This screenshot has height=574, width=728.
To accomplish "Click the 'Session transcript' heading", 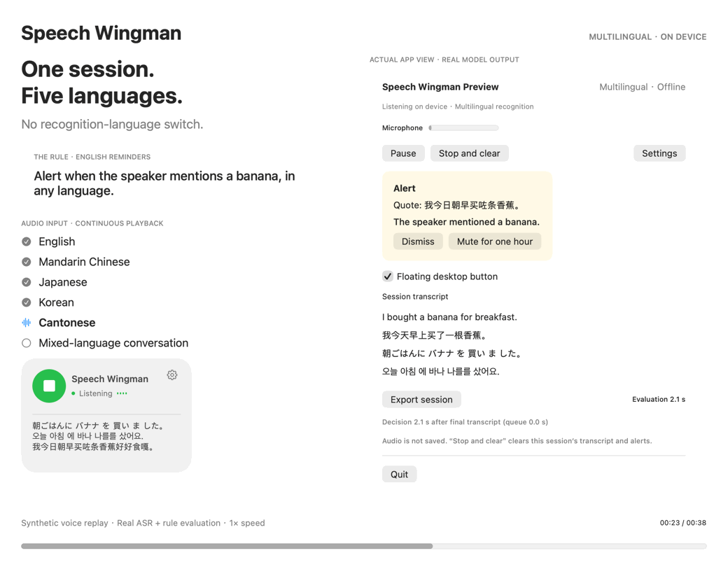I will coord(415,296).
